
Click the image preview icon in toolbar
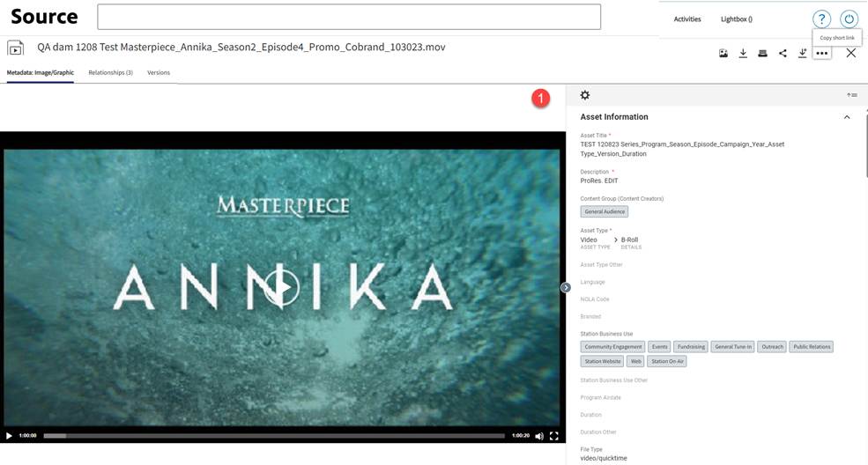pyautogui.click(x=723, y=53)
